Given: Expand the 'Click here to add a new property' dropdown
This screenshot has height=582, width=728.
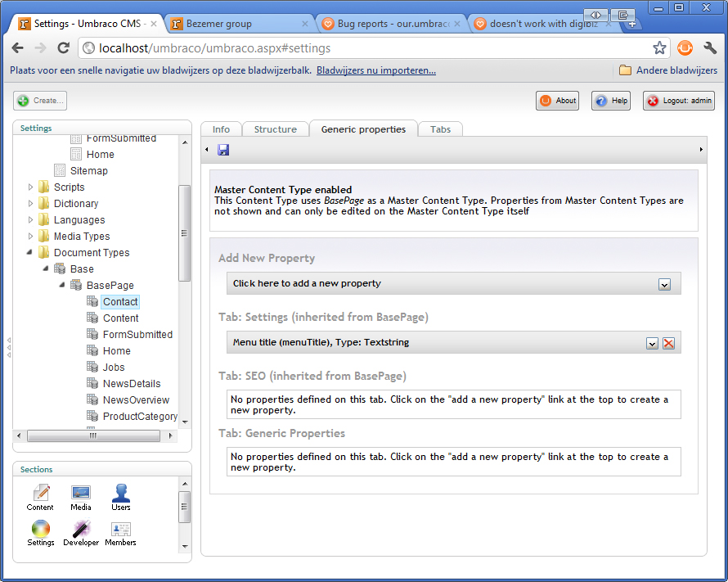Looking at the screenshot, I should pos(664,284).
